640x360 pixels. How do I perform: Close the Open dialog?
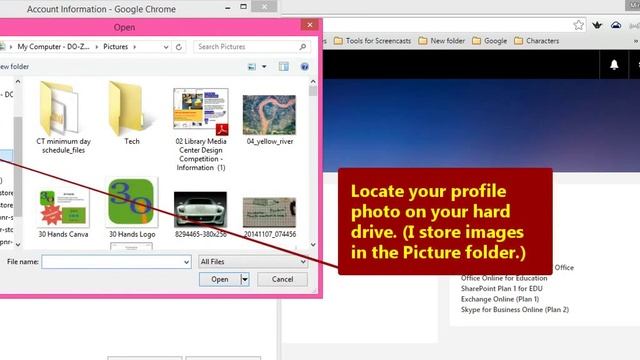[x=310, y=25]
